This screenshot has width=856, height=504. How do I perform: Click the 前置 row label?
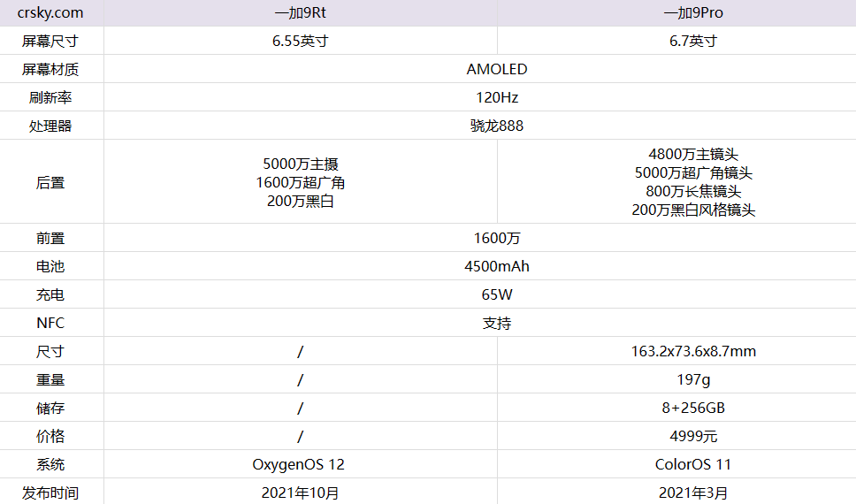click(50, 239)
